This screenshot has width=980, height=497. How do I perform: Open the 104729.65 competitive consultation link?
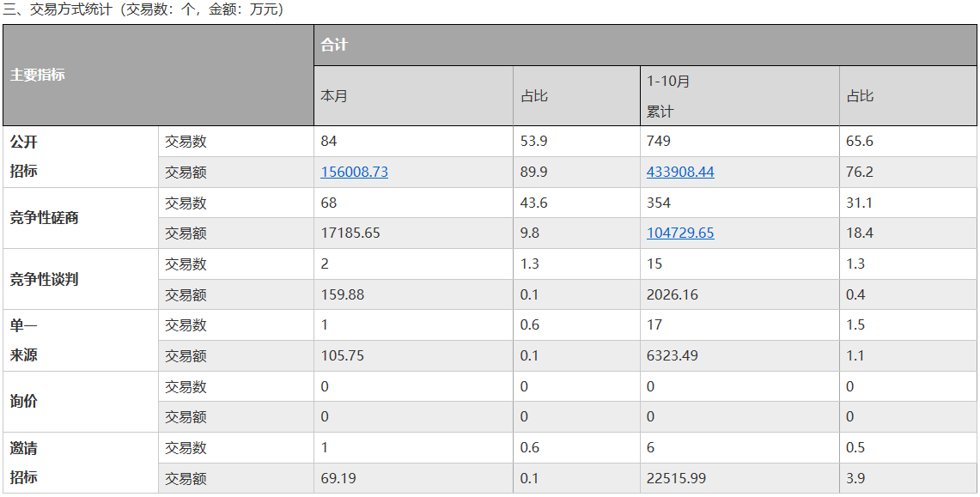pyautogui.click(x=680, y=233)
